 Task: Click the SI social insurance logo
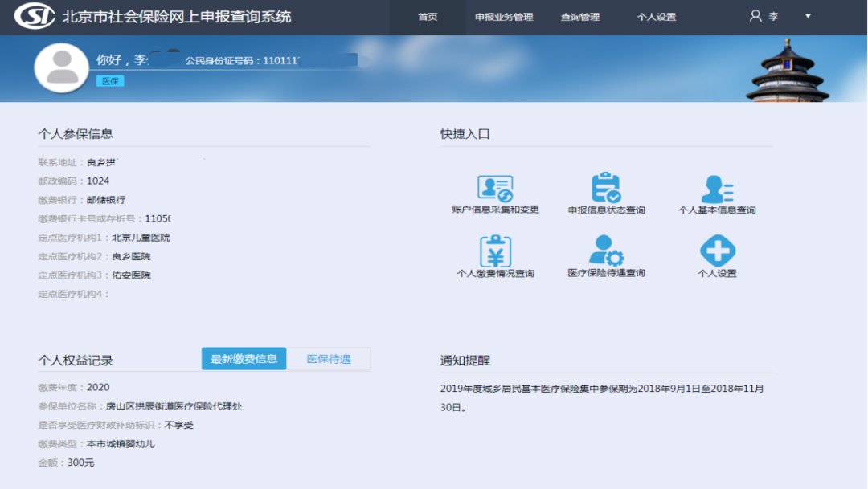[x=35, y=16]
